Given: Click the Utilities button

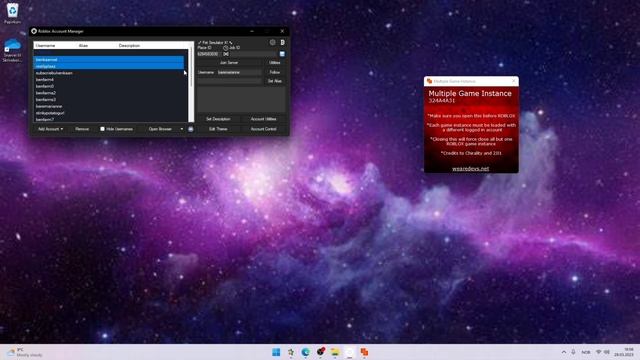Looking at the screenshot, I should pyautogui.click(x=275, y=63).
